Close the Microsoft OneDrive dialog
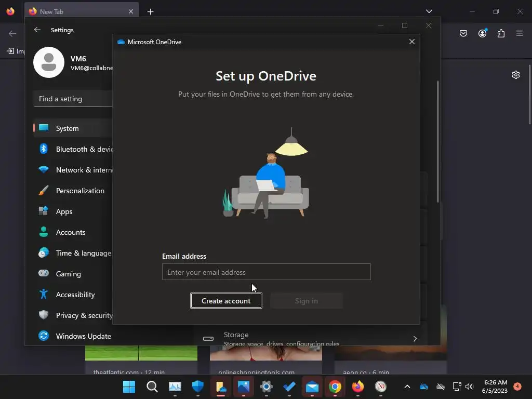532x399 pixels. click(x=412, y=42)
